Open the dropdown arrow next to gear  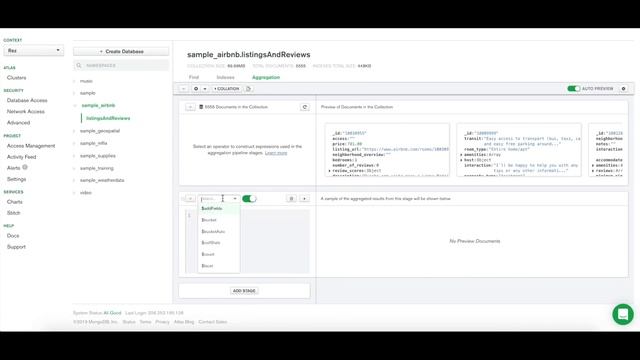pos(205,89)
